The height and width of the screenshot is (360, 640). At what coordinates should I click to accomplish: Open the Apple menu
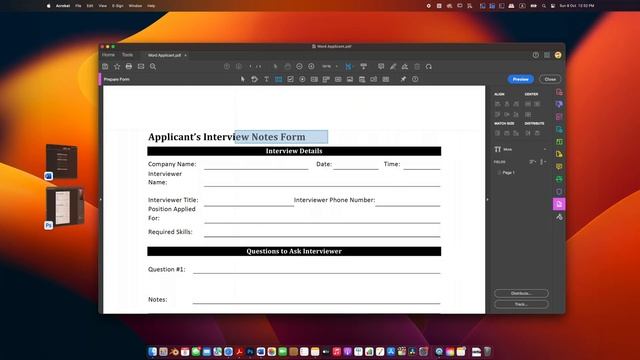pos(48,6)
